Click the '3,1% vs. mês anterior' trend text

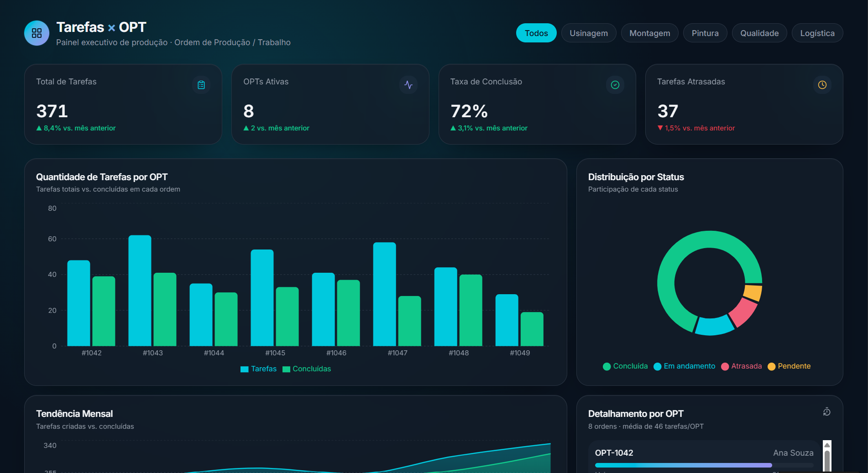(489, 128)
